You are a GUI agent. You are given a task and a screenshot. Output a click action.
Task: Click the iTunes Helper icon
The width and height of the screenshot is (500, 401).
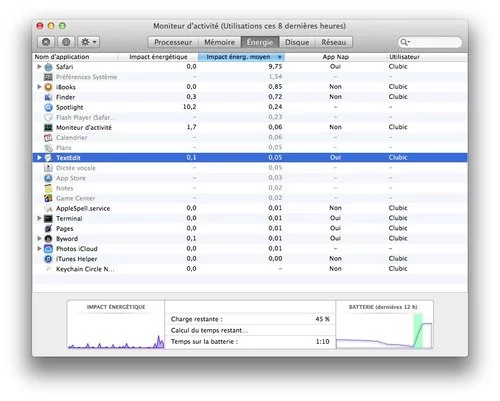[49, 259]
